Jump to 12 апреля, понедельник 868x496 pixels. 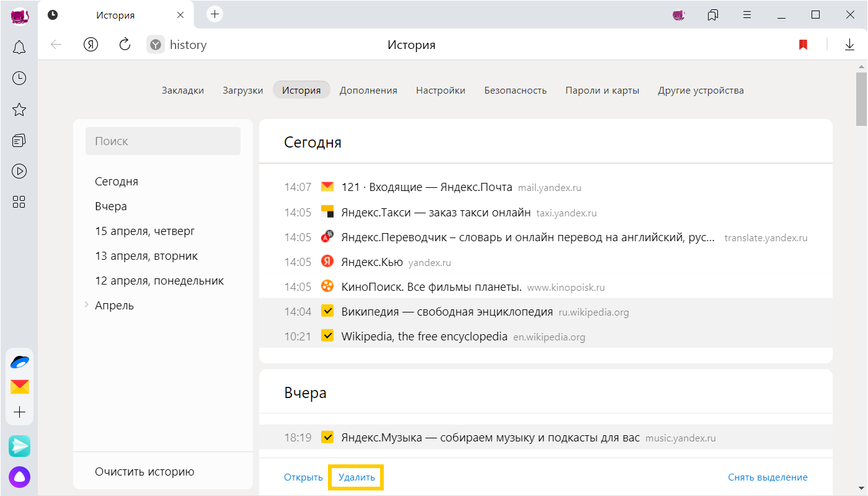point(159,281)
